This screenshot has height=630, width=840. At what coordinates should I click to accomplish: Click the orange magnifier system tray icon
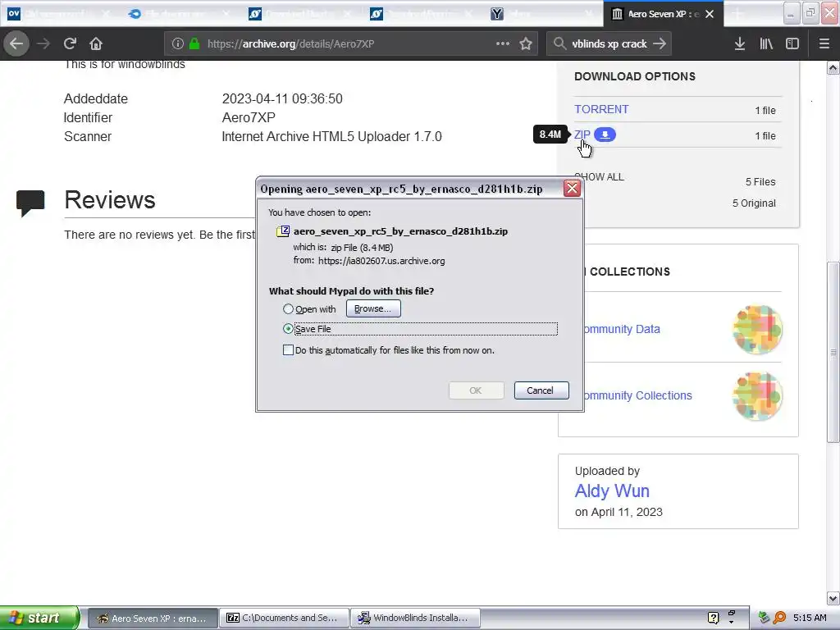779,618
